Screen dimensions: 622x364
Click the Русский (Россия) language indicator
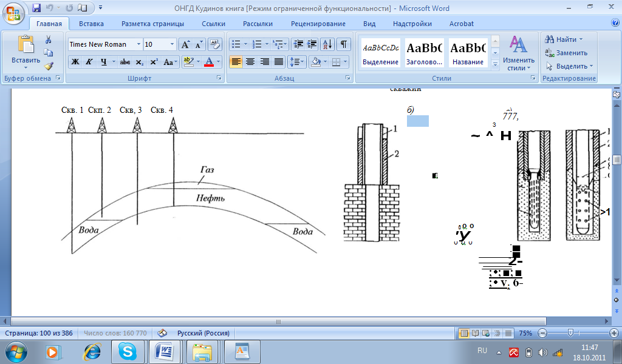[203, 333]
